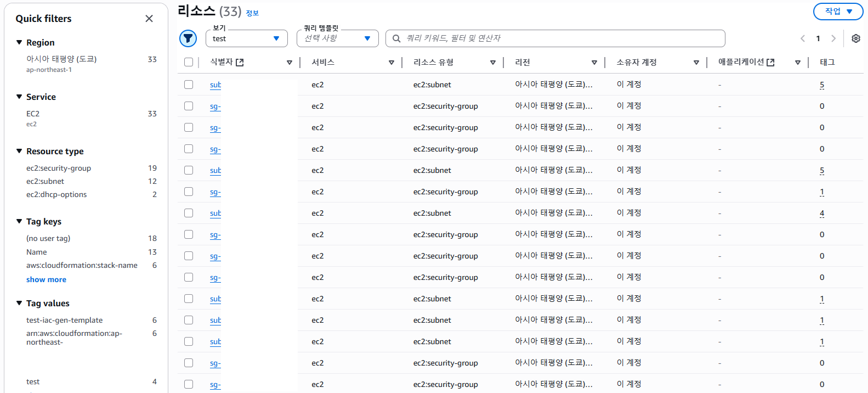Open the 쿼리 템플릿 dropdown
Viewport: 868px width, 393px height.
338,38
